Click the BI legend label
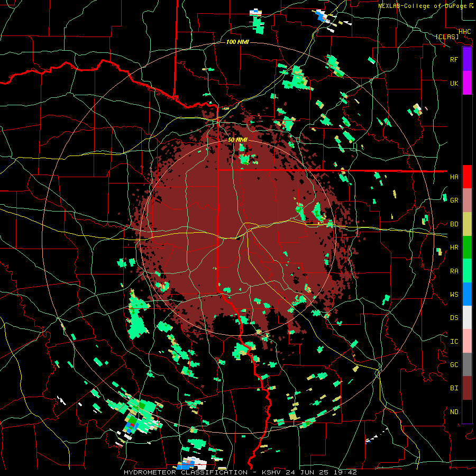 tap(454, 388)
